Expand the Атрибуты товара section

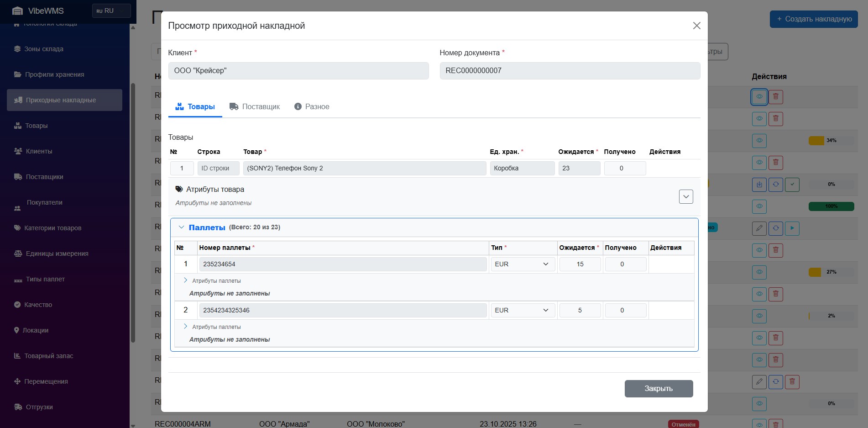(x=685, y=196)
